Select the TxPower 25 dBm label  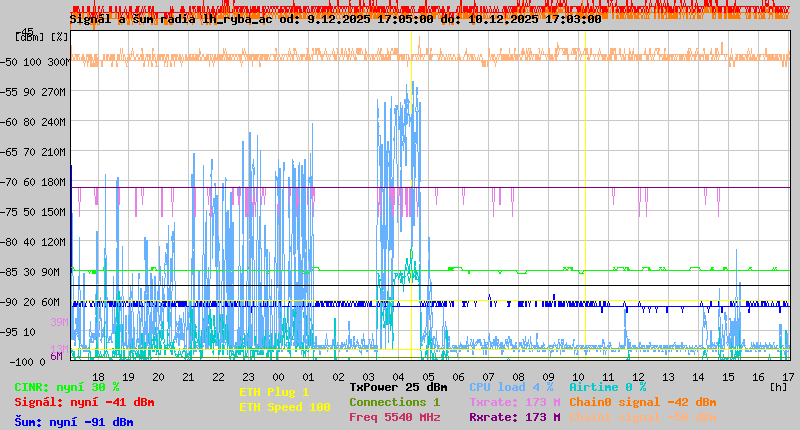[x=398, y=387]
